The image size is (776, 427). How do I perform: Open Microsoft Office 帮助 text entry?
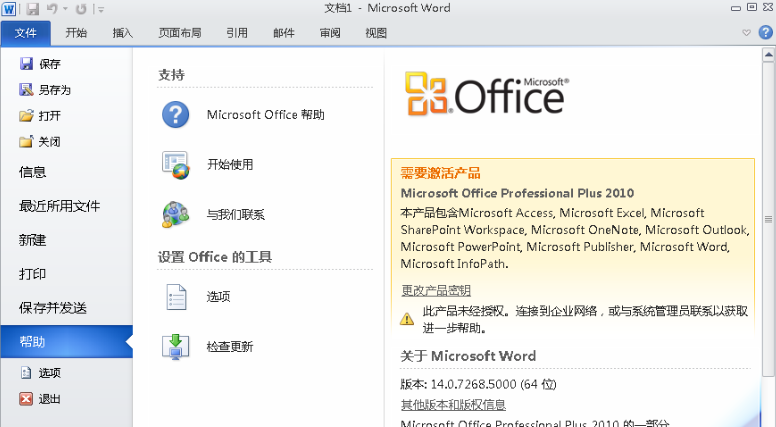point(265,115)
